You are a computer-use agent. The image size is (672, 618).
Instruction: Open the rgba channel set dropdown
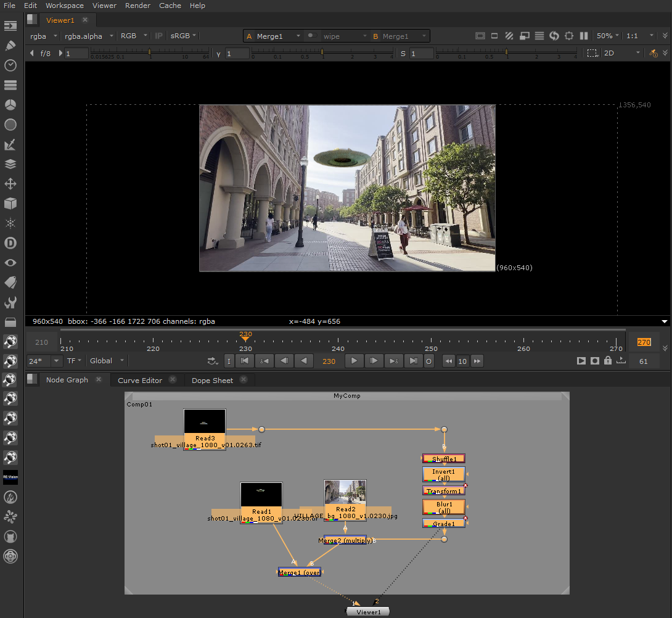[x=43, y=36]
